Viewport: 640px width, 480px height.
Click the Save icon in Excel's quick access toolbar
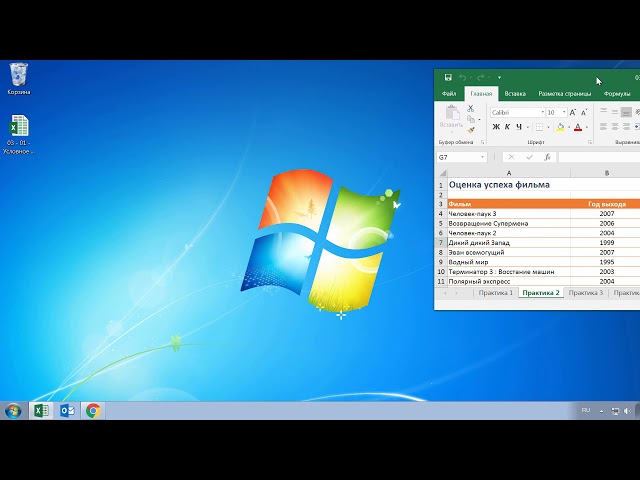pos(448,77)
